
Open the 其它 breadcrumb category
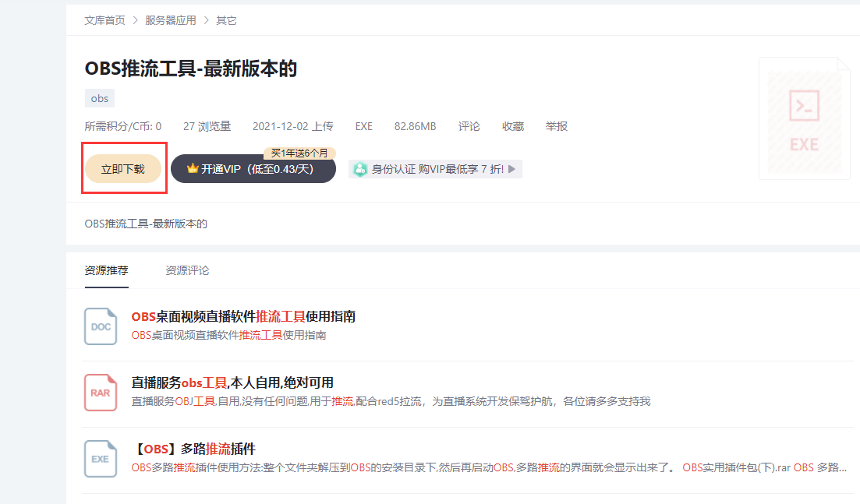(x=226, y=20)
